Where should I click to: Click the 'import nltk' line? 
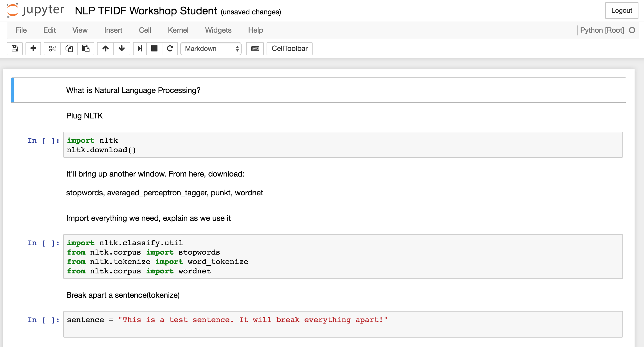tap(92, 140)
